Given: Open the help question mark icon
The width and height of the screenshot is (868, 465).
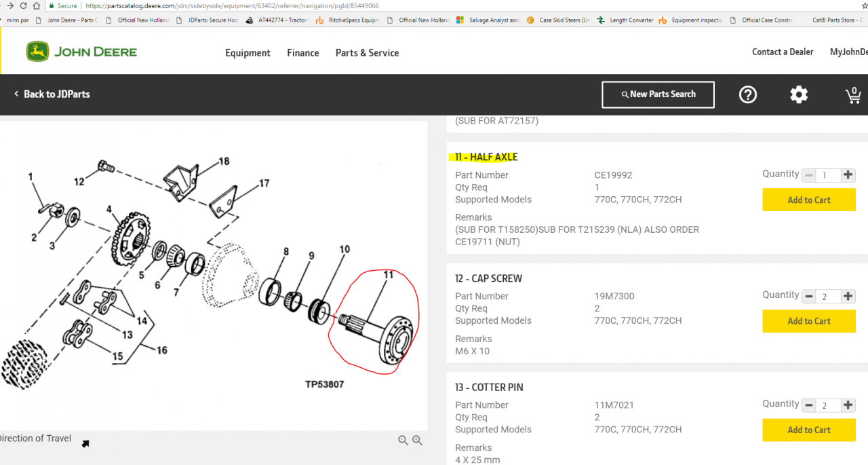Looking at the screenshot, I should pyautogui.click(x=748, y=94).
